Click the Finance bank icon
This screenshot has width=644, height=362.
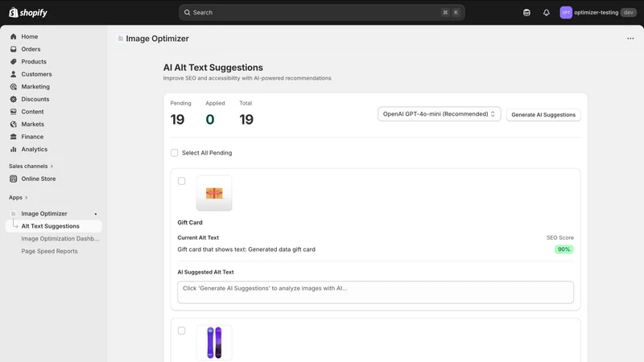(14, 137)
